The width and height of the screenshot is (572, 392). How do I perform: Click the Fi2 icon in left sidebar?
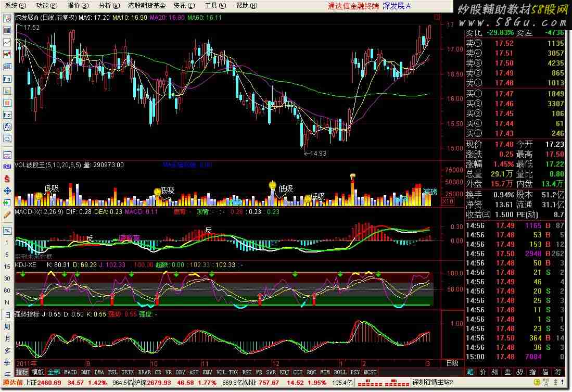pyautogui.click(x=7, y=115)
